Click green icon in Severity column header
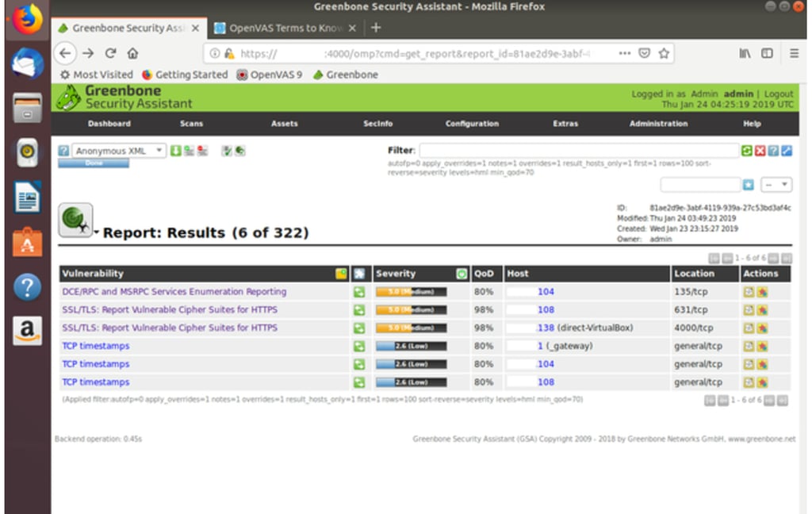Screen dimensions: 812x514 click(x=462, y=274)
